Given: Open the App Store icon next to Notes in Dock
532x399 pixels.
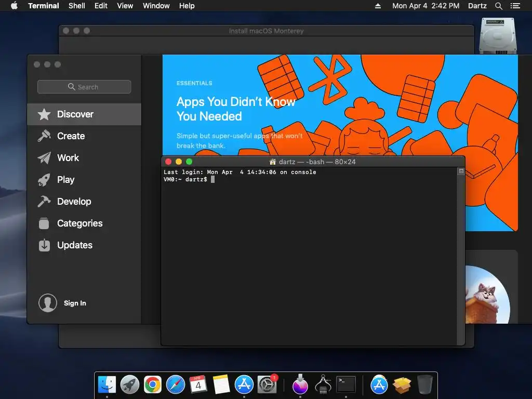Looking at the screenshot, I should pos(244,384).
